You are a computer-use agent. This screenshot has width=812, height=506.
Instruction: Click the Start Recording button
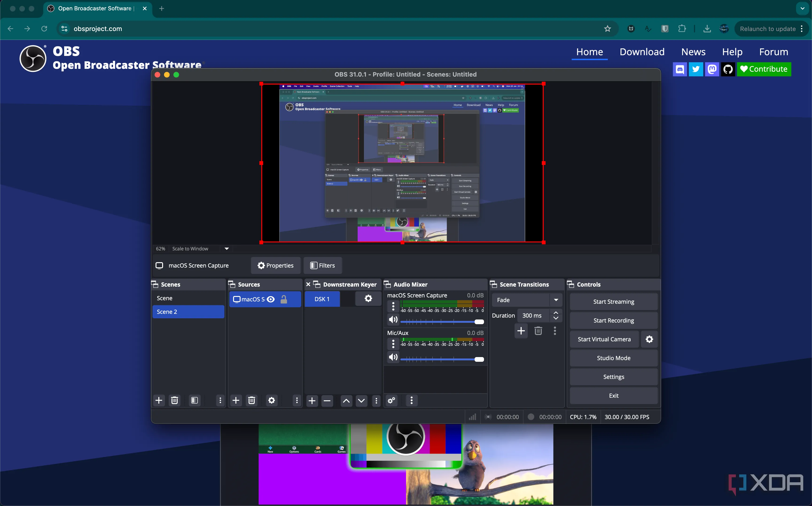point(613,320)
